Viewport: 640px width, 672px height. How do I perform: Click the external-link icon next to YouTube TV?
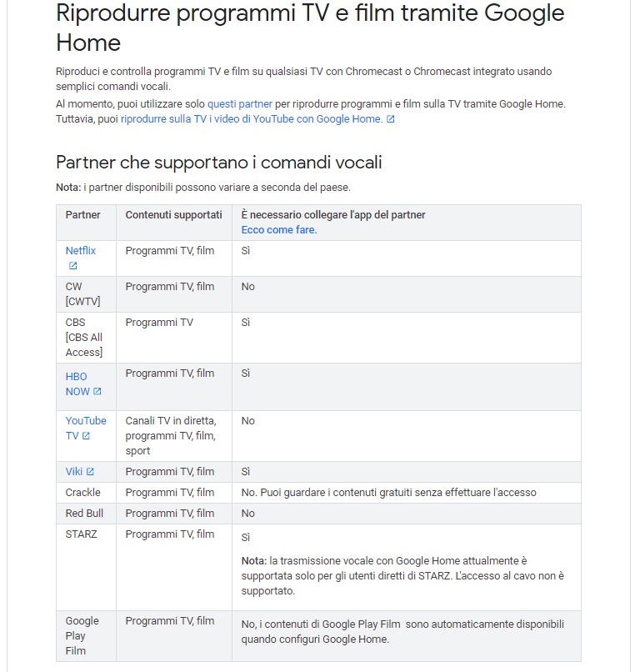tap(86, 436)
